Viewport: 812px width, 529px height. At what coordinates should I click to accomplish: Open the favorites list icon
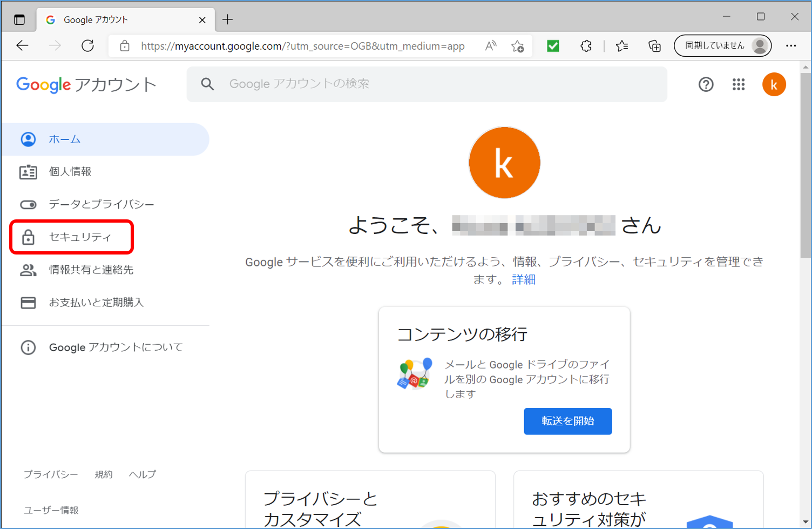click(x=622, y=46)
